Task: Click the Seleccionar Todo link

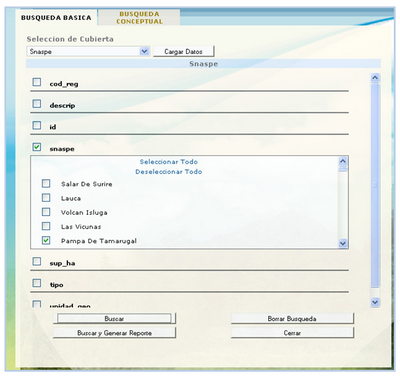Action: [169, 162]
